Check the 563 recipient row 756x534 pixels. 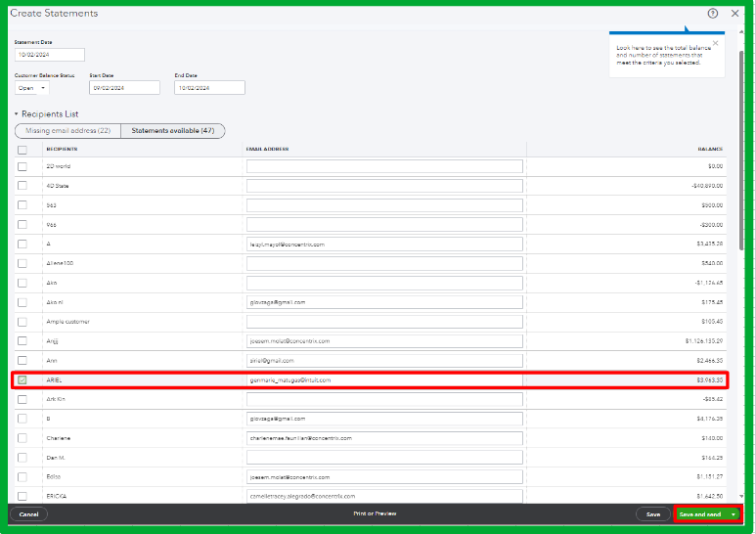tap(22, 205)
